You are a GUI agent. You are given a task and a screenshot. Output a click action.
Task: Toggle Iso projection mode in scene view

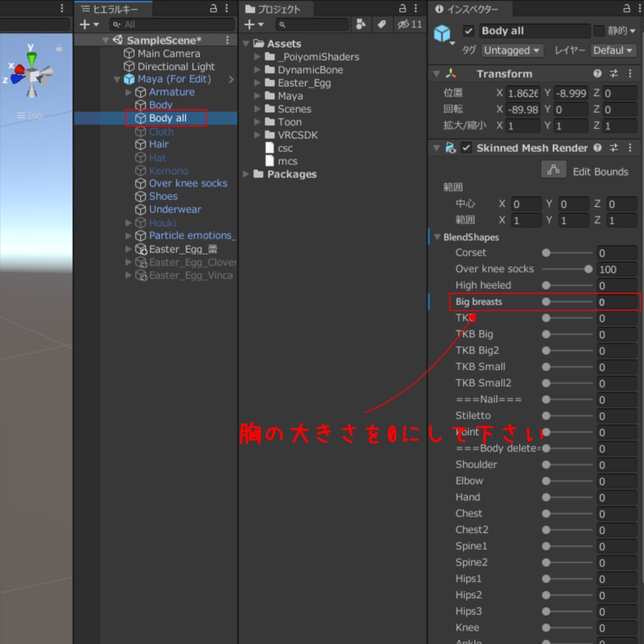(30, 116)
